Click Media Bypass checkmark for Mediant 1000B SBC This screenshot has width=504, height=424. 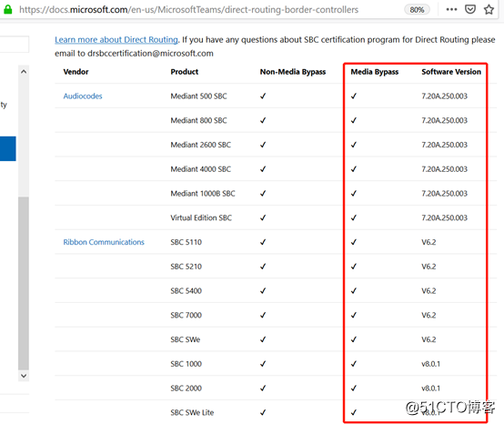tap(354, 194)
